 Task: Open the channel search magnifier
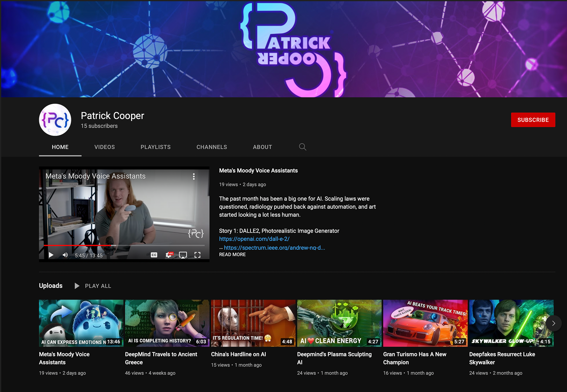pos(302,147)
